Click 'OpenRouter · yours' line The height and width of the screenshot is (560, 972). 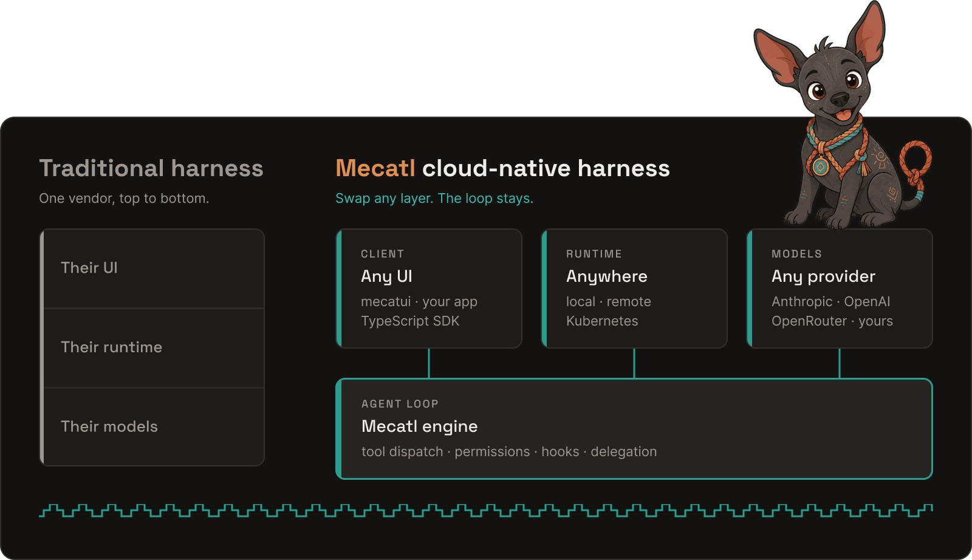pyautogui.click(x=832, y=321)
